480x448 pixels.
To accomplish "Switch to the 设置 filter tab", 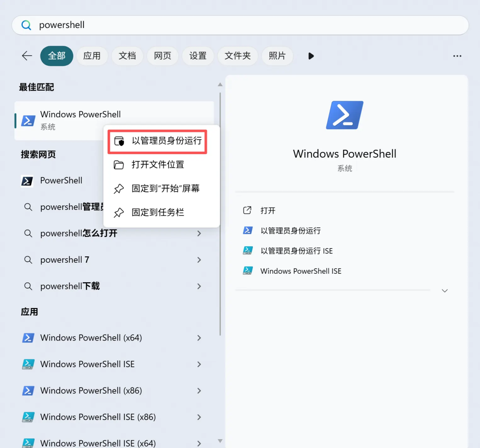I will click(198, 56).
